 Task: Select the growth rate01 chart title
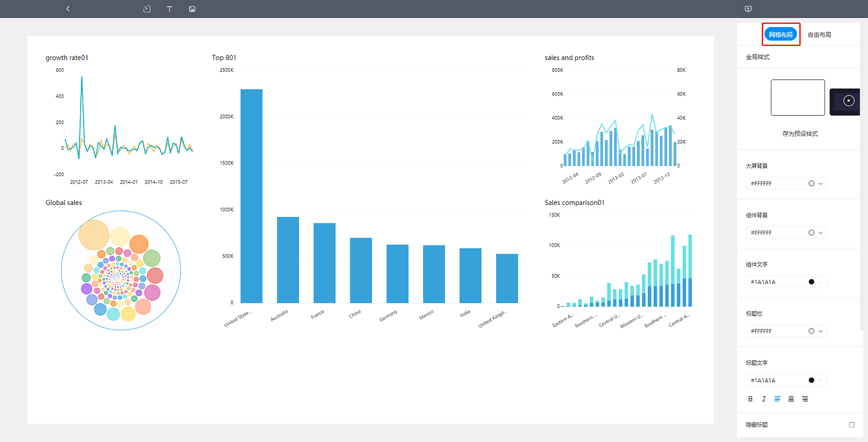[67, 58]
